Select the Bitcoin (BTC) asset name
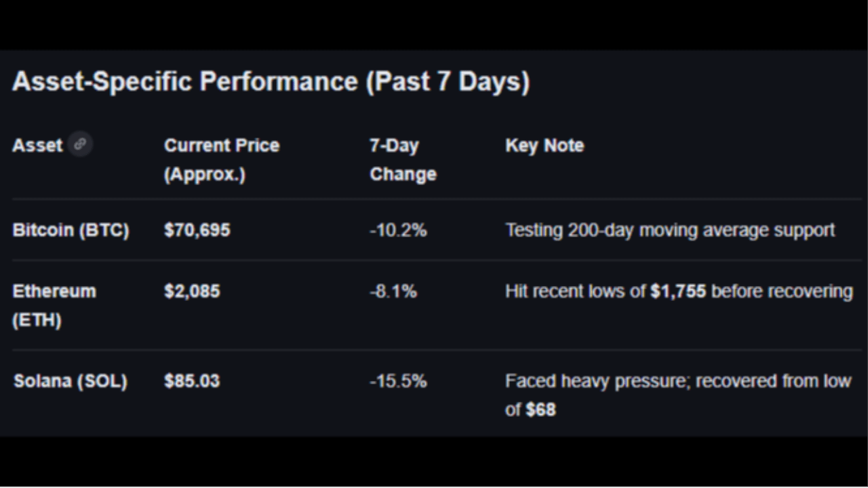 click(x=71, y=230)
